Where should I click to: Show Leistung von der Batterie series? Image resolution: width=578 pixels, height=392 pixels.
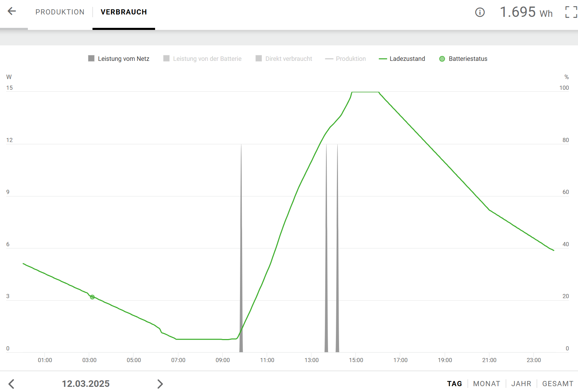203,59
